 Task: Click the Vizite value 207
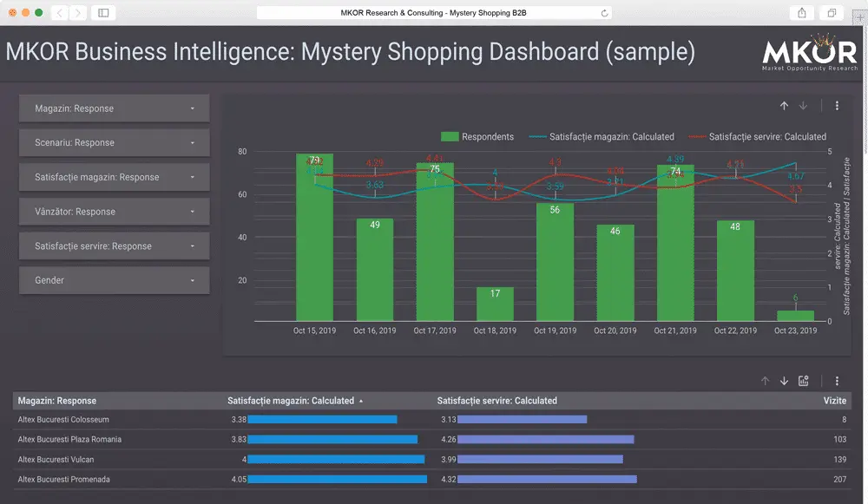click(839, 479)
